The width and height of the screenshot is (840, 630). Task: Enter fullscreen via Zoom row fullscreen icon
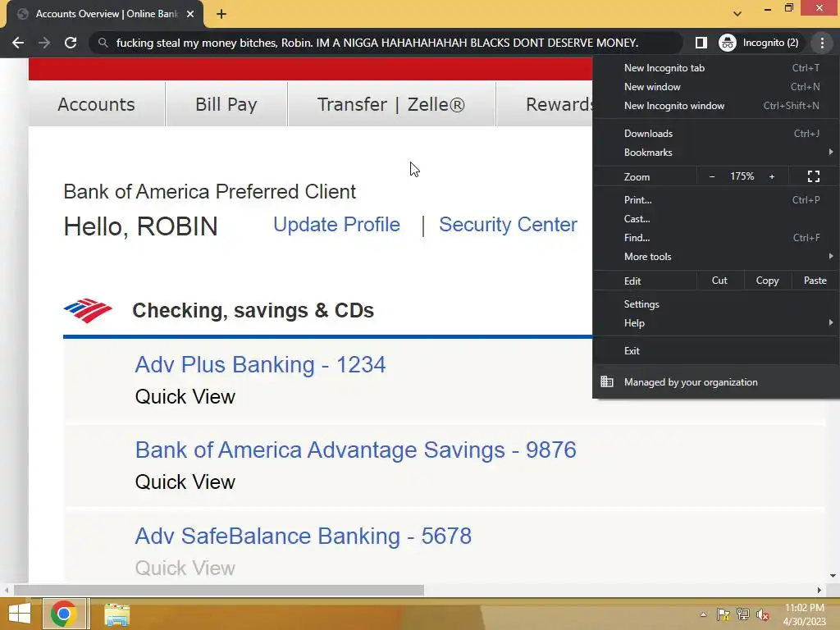813,177
